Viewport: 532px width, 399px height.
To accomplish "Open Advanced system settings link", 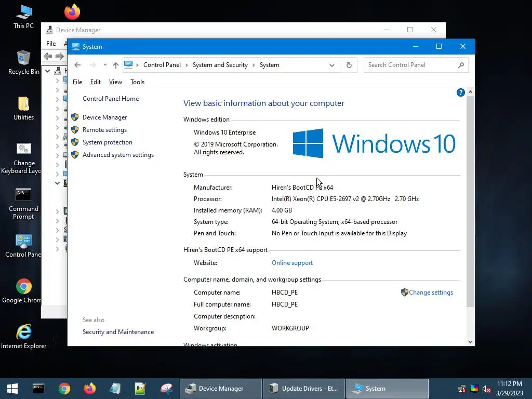I will pos(118,155).
